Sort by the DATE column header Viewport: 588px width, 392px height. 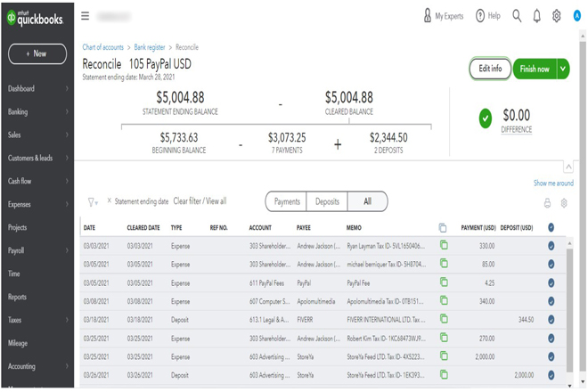89,228
